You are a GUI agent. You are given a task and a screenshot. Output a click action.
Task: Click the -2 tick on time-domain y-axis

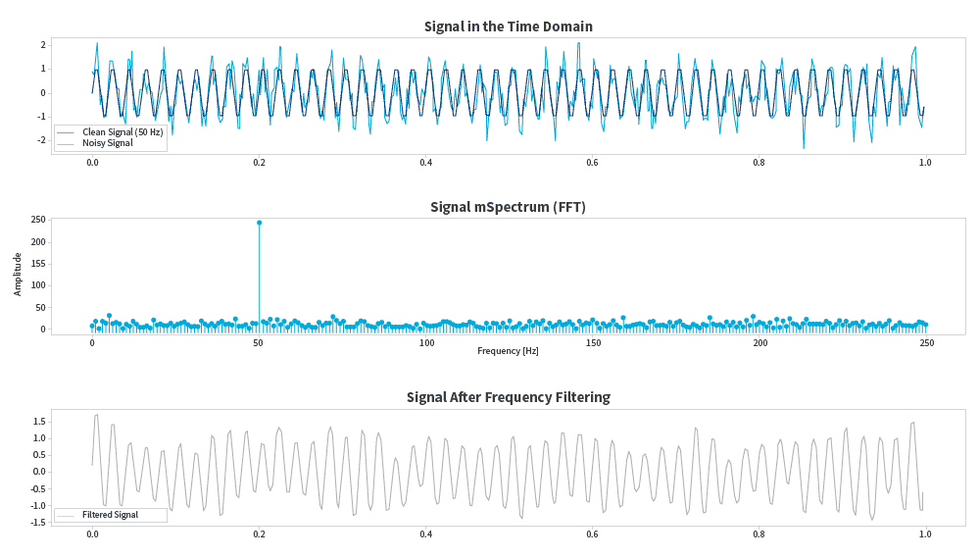click(42, 139)
